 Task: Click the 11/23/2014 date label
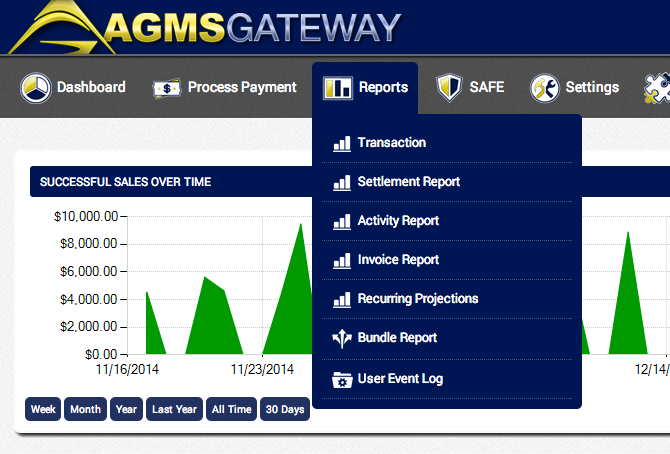pos(262,369)
